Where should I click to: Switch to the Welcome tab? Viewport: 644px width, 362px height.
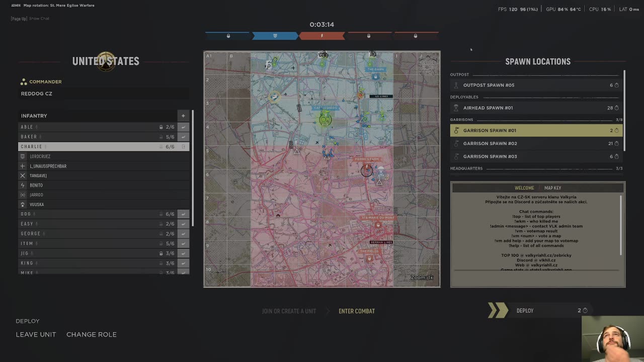tap(524, 188)
